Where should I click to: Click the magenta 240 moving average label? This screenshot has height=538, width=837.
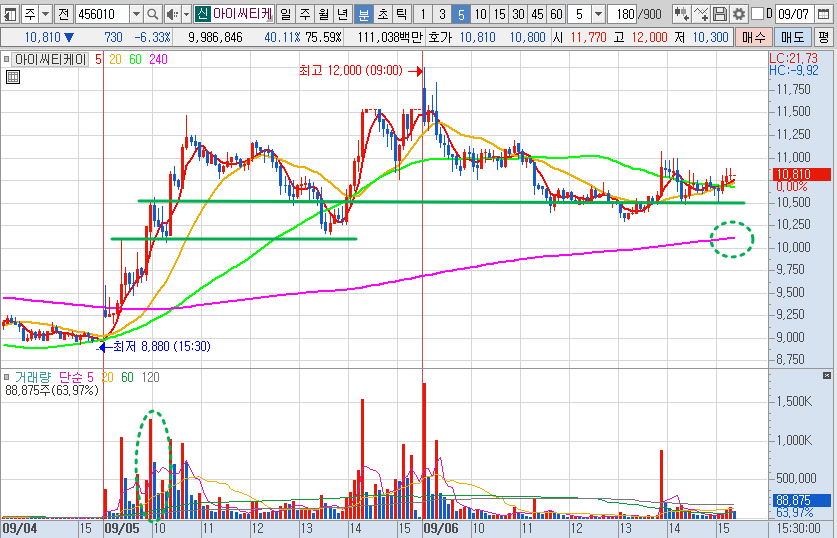point(159,59)
